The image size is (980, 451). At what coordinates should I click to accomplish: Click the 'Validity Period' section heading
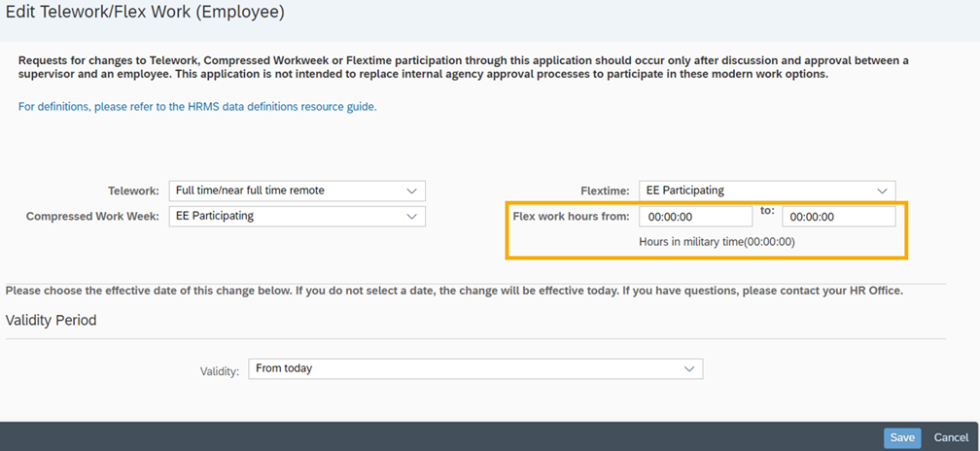tap(51, 320)
